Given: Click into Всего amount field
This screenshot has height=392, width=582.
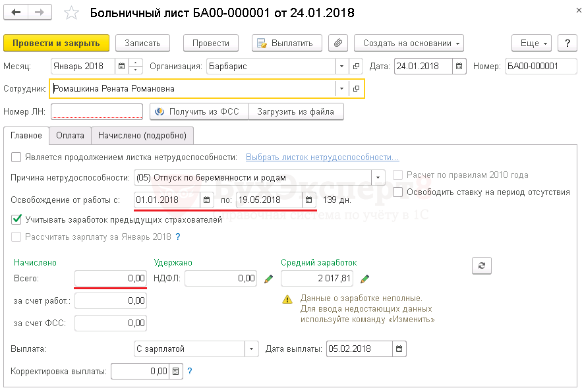Looking at the screenshot, I should 111,279.
